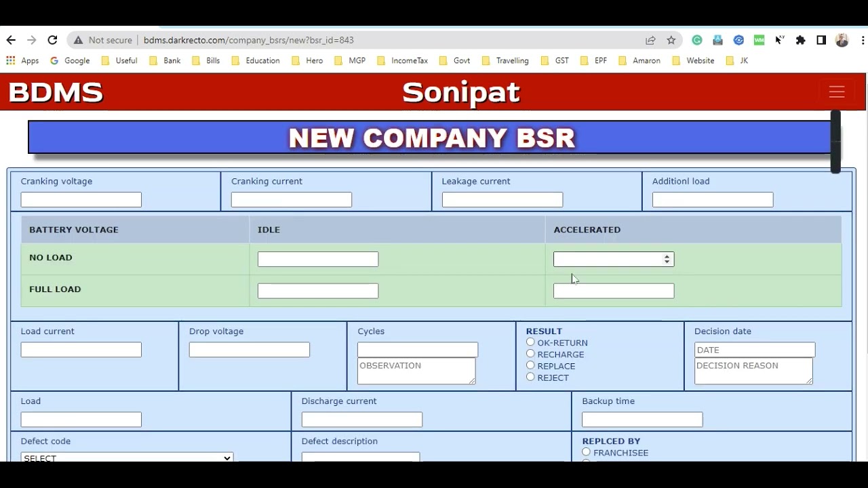This screenshot has width=868, height=488.
Task: Open the Useful bookmark folder
Action: (119, 60)
